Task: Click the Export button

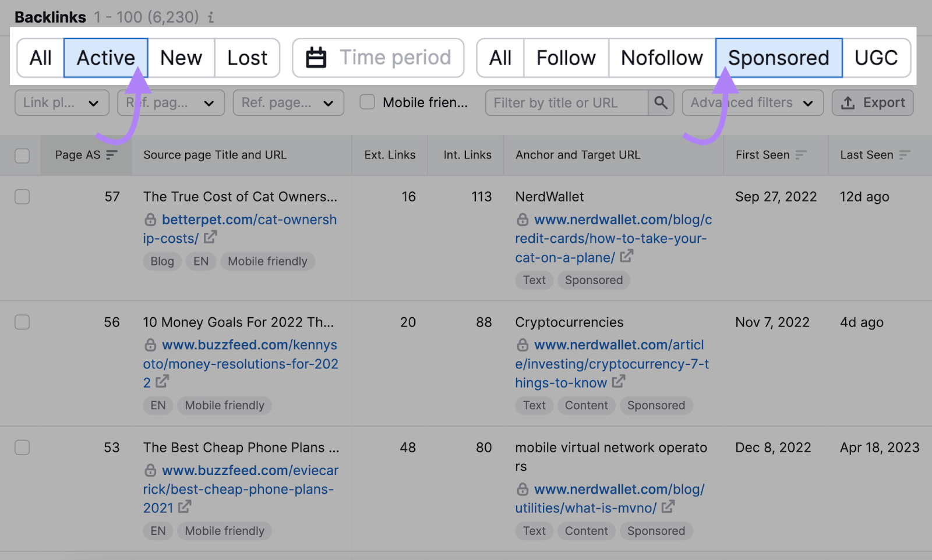Action: coord(873,102)
